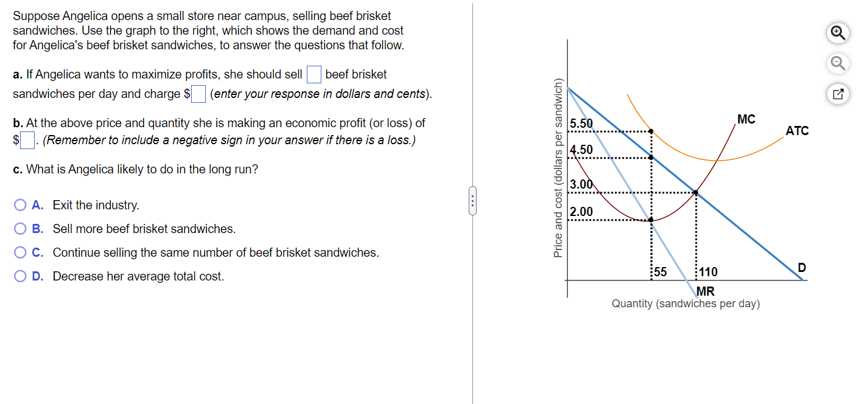The height and width of the screenshot is (404, 868).
Task: Pick option D, Decrease her average total cost
Action: click(19, 276)
